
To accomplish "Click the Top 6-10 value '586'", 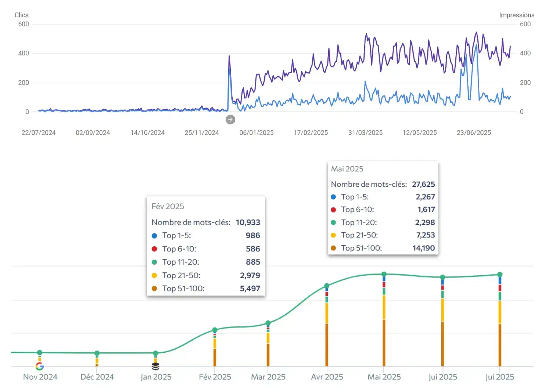I will click(x=253, y=249).
